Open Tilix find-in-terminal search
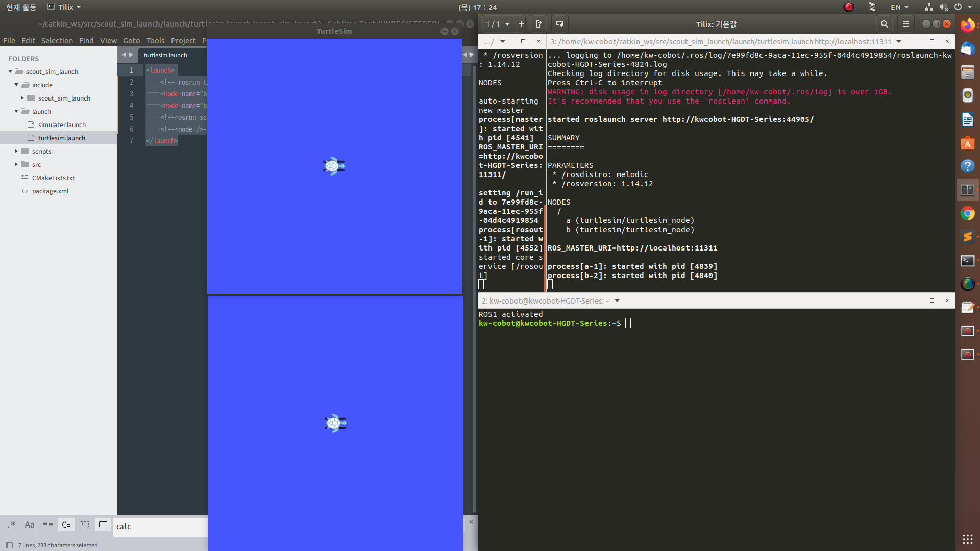This screenshot has height=551, width=980. (884, 24)
